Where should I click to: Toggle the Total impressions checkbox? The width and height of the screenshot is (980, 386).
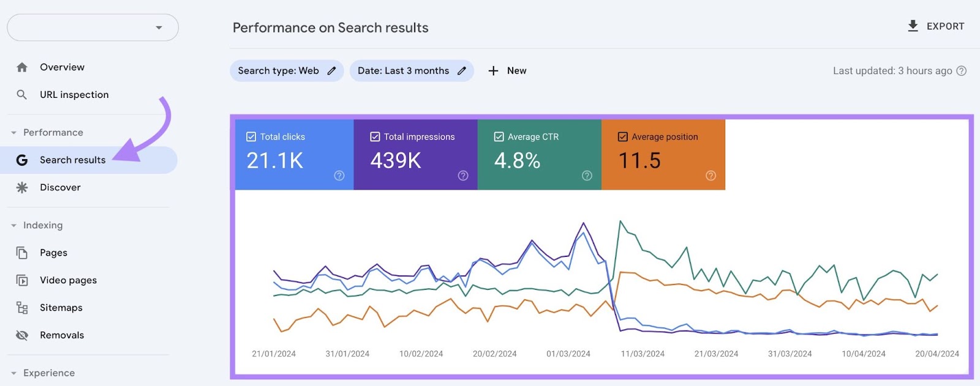(375, 137)
